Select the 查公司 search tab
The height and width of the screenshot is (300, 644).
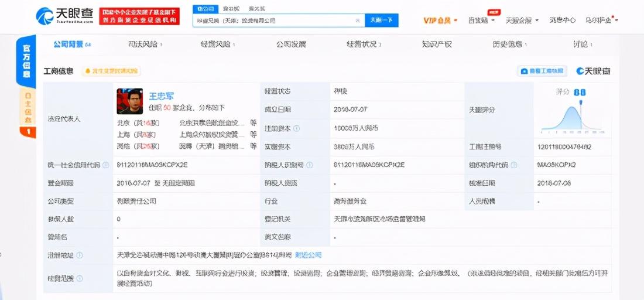[x=205, y=9]
